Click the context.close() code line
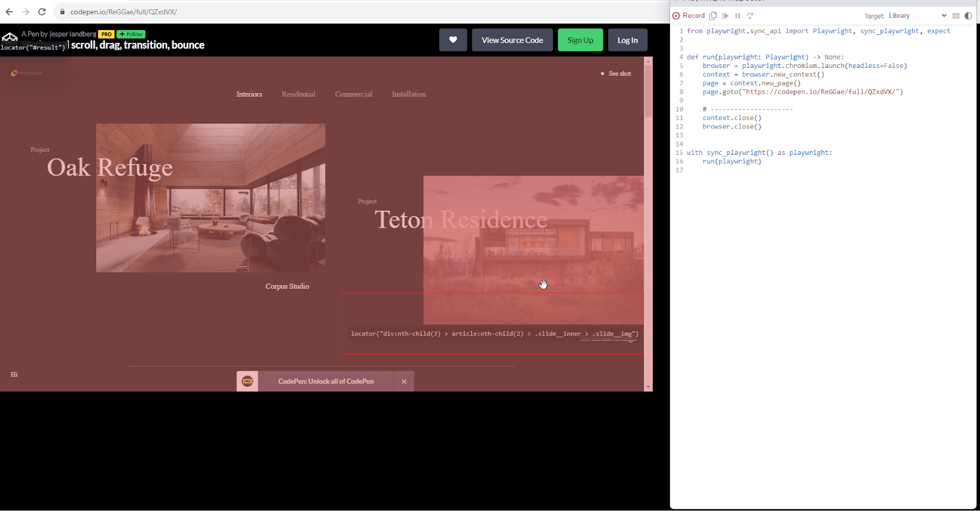The width and height of the screenshot is (980, 511). pos(732,118)
